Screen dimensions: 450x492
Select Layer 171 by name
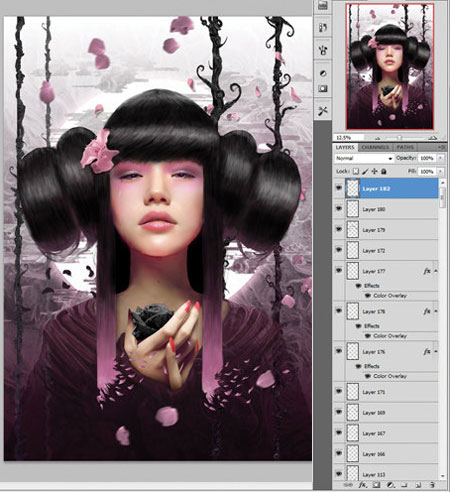tap(374, 392)
